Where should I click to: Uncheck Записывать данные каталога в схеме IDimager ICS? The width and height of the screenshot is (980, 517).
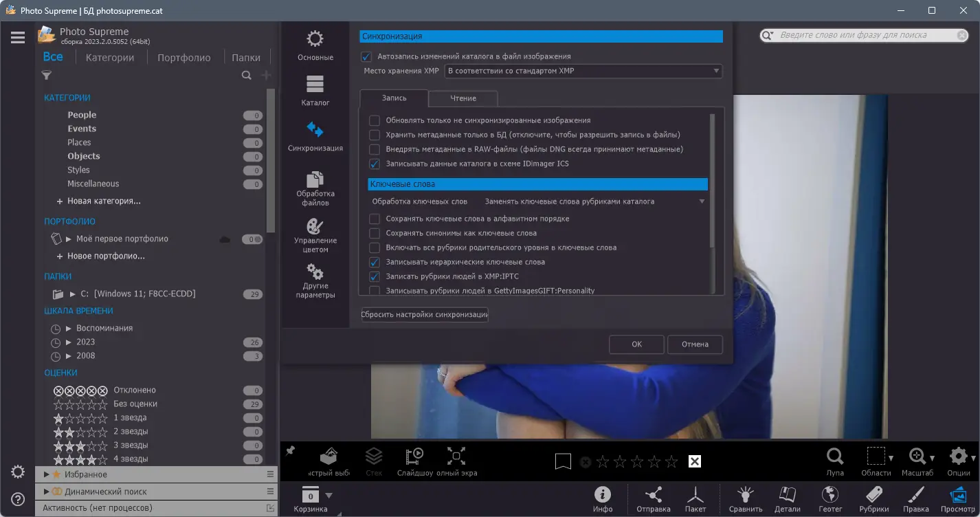(375, 164)
